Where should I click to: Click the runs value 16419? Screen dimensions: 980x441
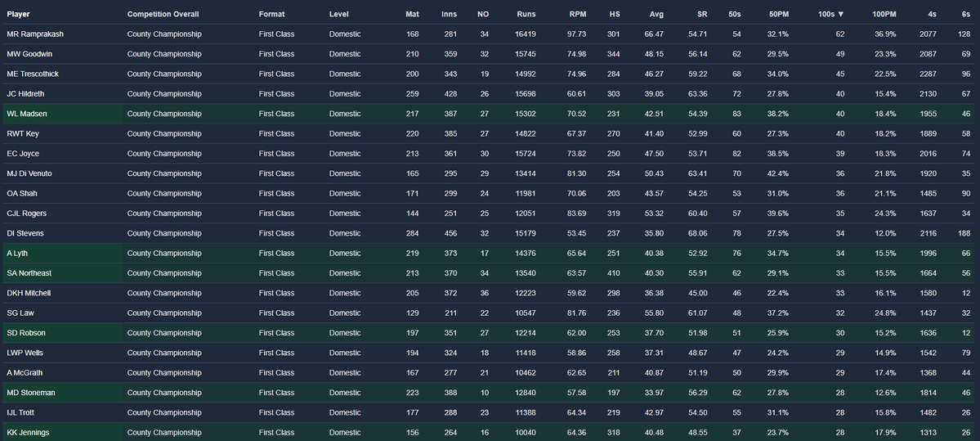click(x=526, y=34)
